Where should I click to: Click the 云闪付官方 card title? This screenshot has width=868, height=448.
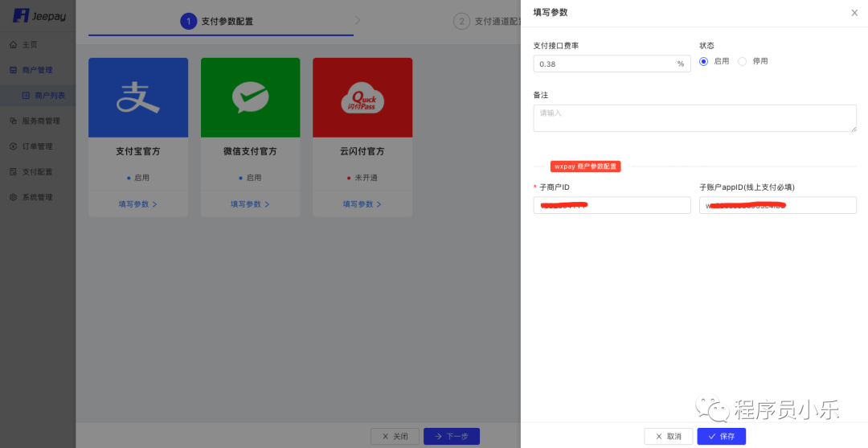(362, 151)
